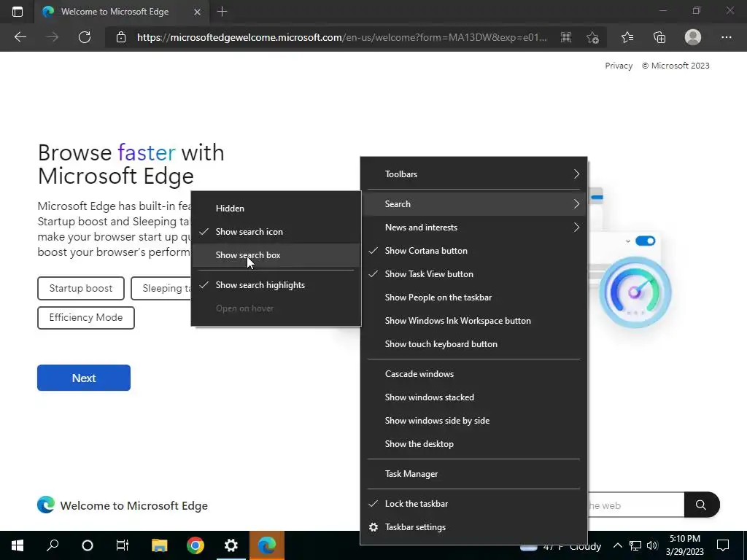Image resolution: width=747 pixels, height=560 pixels.
Task: Reload the page with the refresh icon
Action: (85, 37)
